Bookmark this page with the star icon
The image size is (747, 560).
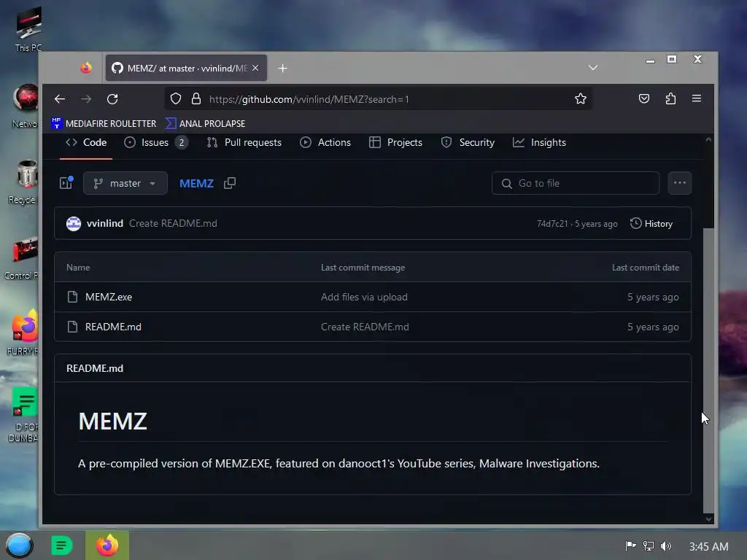(580, 99)
